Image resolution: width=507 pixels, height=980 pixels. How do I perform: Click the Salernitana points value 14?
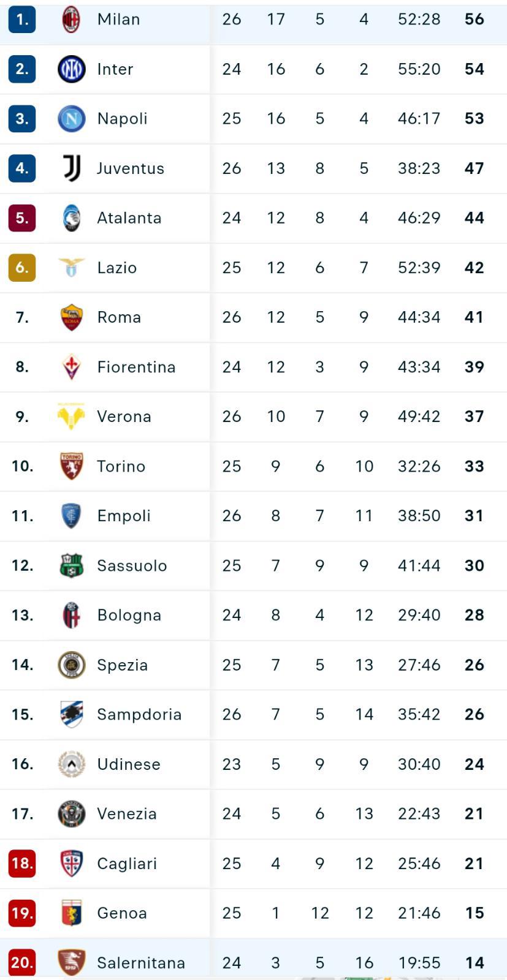pos(474,962)
